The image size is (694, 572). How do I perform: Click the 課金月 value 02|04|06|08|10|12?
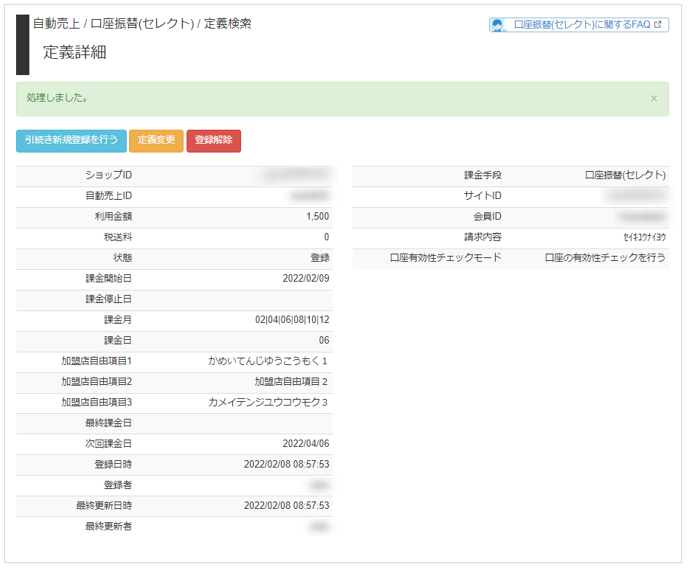(292, 319)
